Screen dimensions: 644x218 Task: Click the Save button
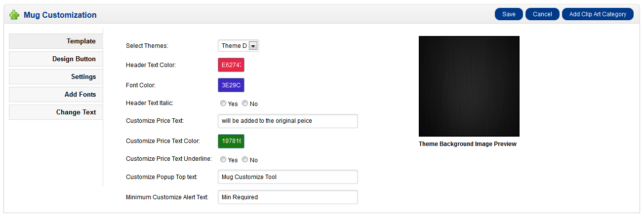point(509,14)
